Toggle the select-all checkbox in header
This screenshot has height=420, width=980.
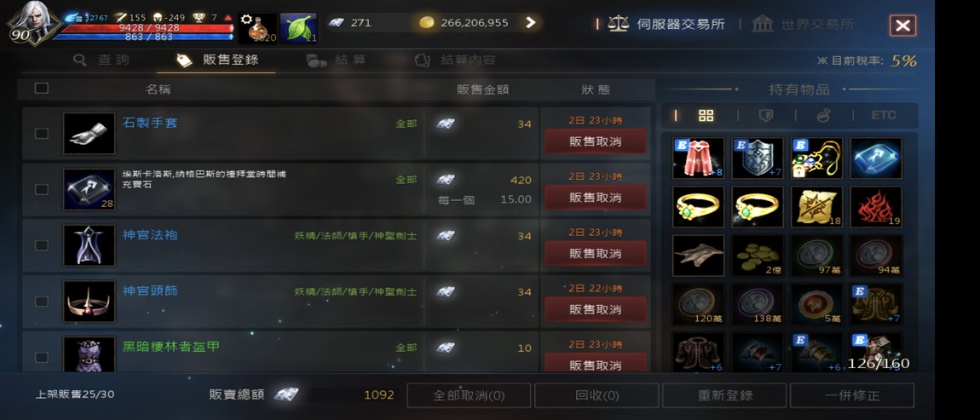(41, 88)
